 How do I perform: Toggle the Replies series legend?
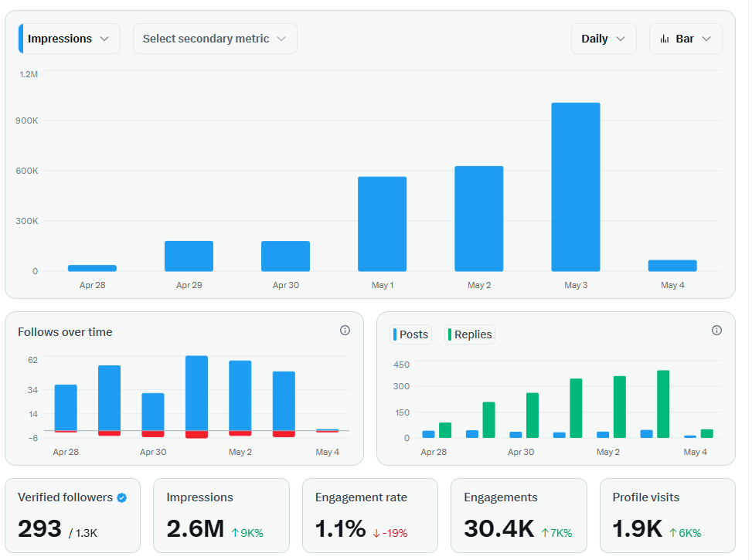click(470, 334)
